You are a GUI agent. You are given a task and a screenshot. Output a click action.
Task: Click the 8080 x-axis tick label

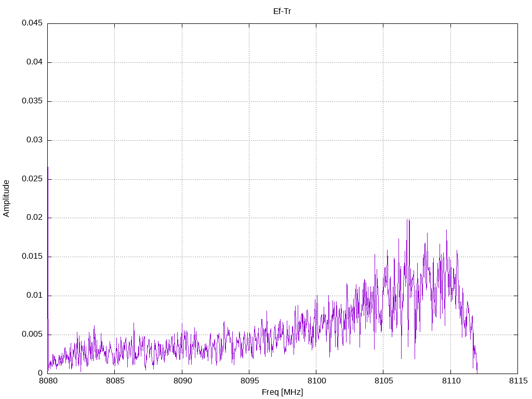[48, 381]
